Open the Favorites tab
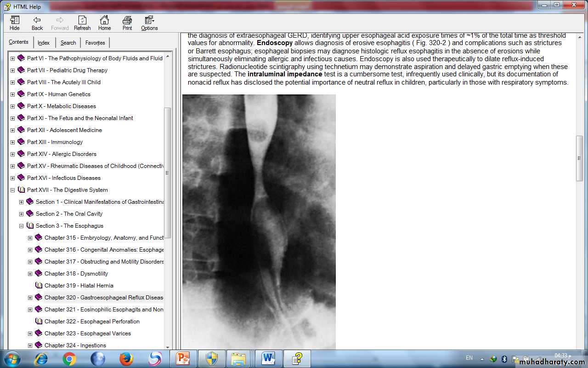The width and height of the screenshot is (588, 368). click(x=95, y=43)
